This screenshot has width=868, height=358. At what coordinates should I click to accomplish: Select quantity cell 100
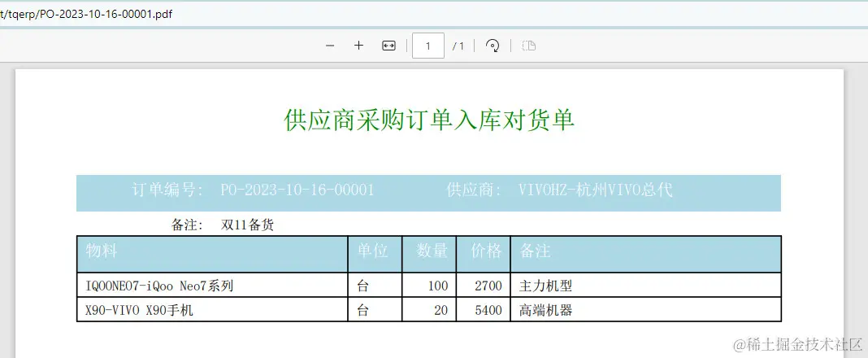(429, 286)
